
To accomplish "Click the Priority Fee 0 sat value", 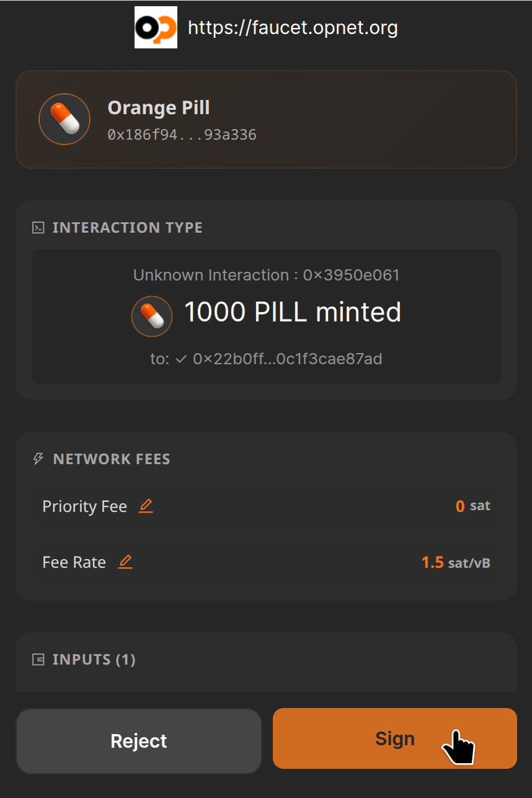I will (472, 506).
